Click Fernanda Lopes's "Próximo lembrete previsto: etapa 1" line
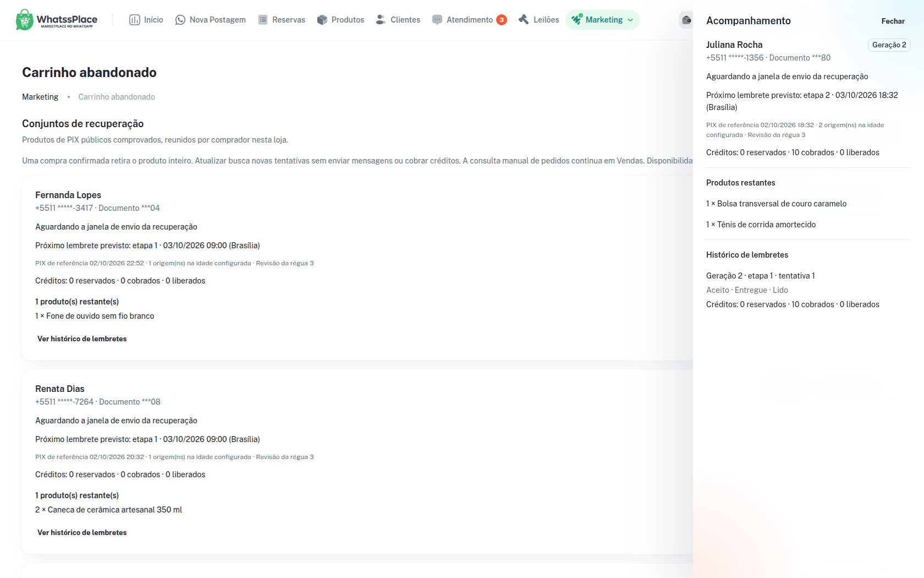The height and width of the screenshot is (578, 924). point(147,246)
